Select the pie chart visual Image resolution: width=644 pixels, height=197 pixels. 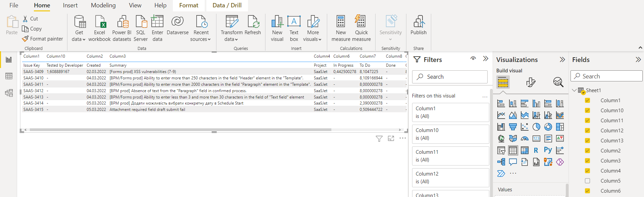(536, 127)
